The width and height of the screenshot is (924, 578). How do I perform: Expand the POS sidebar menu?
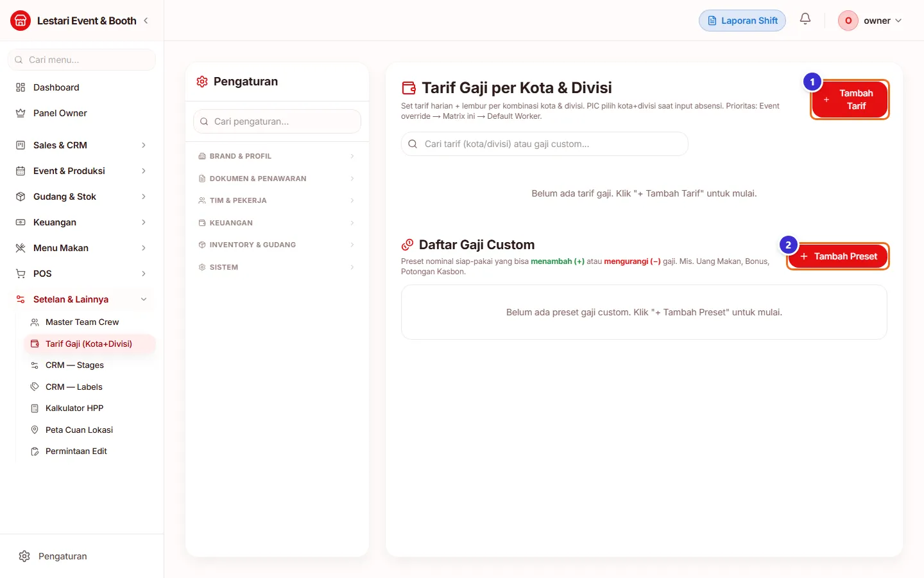(81, 274)
